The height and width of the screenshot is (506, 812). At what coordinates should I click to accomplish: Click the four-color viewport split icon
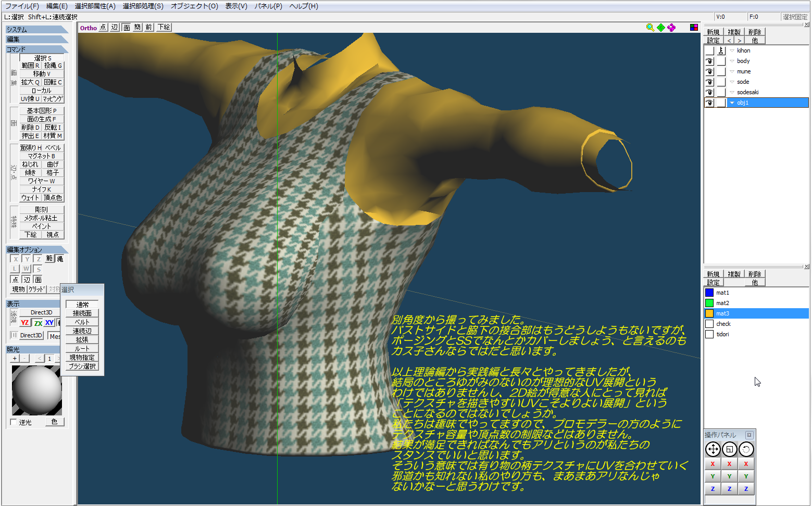[694, 28]
